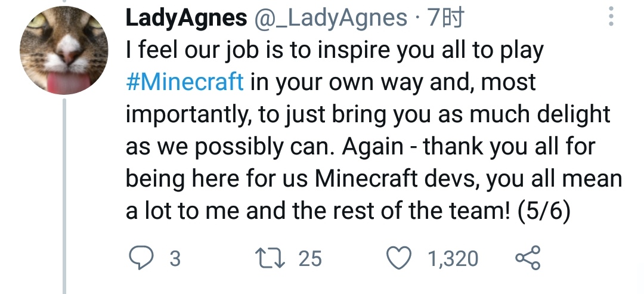
Task: Click the retweet count of 25
Action: click(x=309, y=259)
